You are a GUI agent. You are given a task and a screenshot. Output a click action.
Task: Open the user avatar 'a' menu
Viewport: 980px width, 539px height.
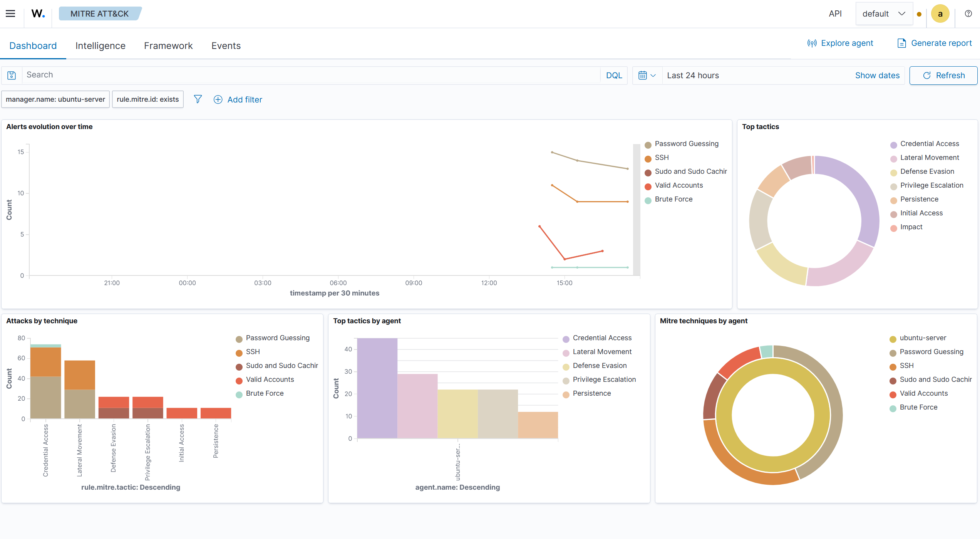point(940,14)
